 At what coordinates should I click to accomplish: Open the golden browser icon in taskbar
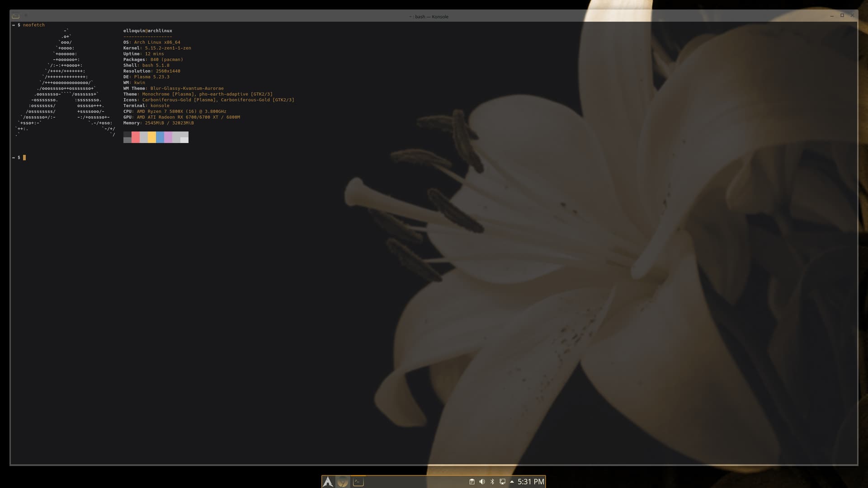[343, 482]
